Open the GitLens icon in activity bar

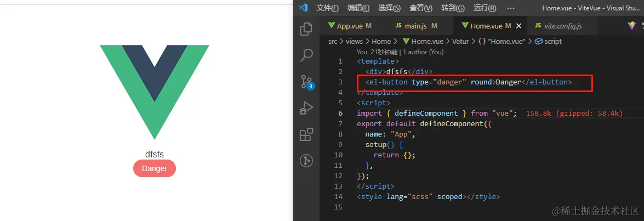(306, 161)
